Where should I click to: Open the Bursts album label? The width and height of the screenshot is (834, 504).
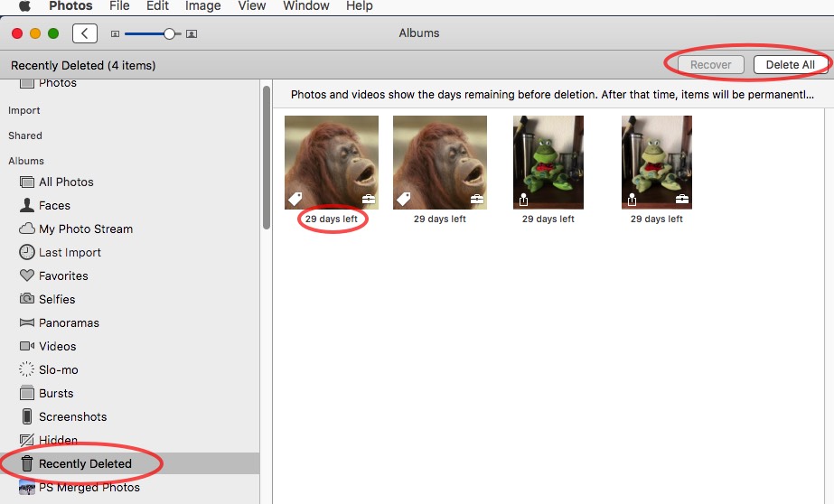pyautogui.click(x=56, y=394)
